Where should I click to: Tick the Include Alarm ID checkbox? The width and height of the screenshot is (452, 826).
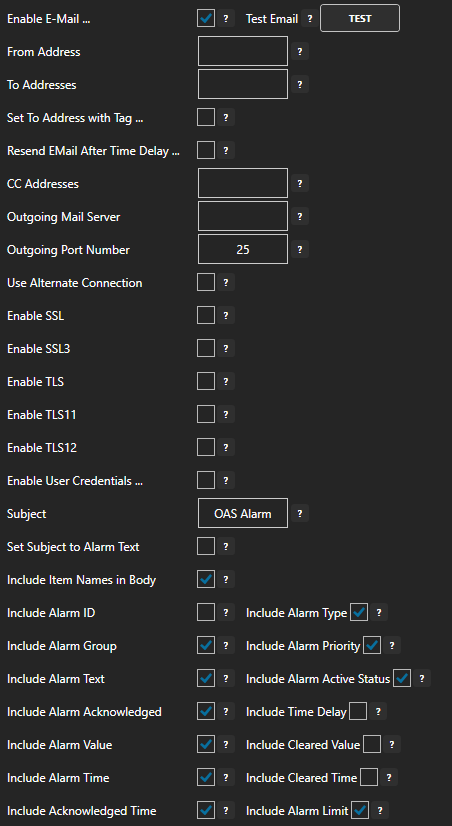tap(206, 612)
